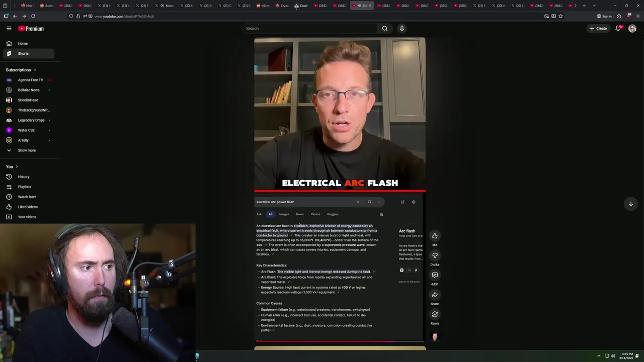Expand the You section chevron
The width and height of the screenshot is (644, 362).
17,166
